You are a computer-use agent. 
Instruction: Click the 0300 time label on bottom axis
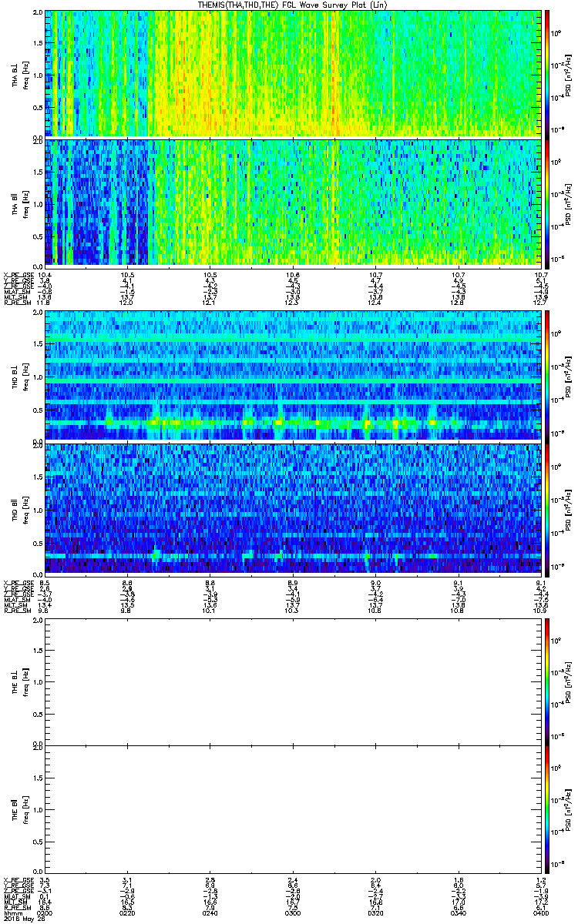click(x=292, y=912)
